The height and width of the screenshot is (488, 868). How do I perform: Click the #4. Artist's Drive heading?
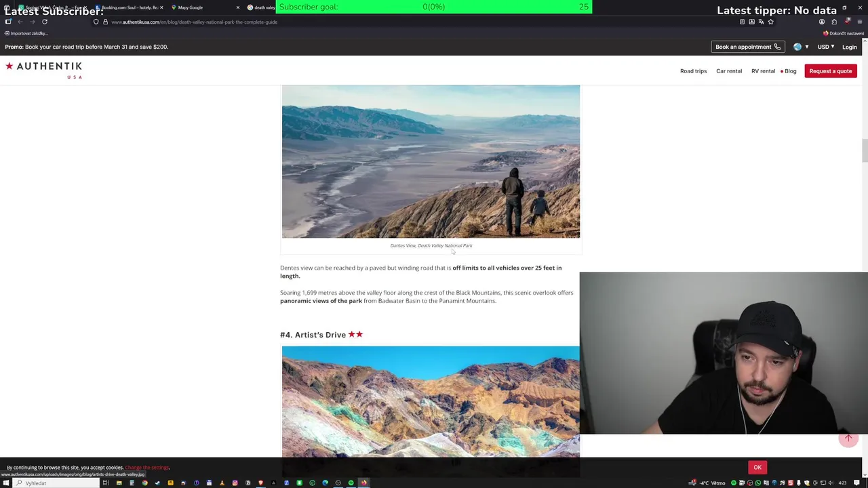tap(321, 335)
